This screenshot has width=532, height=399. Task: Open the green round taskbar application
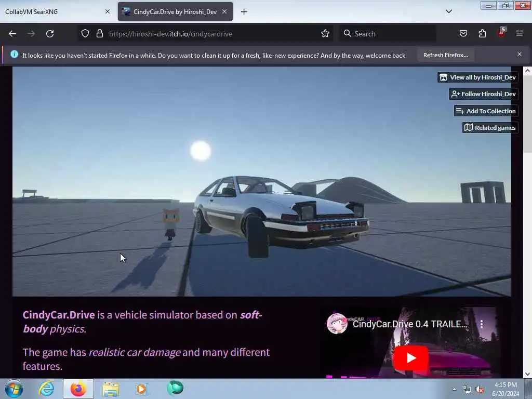(175, 388)
